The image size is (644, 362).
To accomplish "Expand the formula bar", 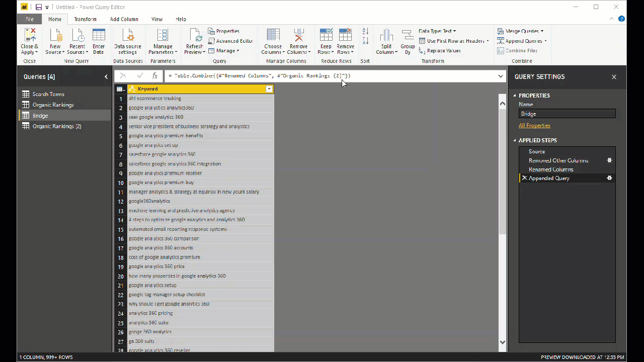I will tap(501, 76).
